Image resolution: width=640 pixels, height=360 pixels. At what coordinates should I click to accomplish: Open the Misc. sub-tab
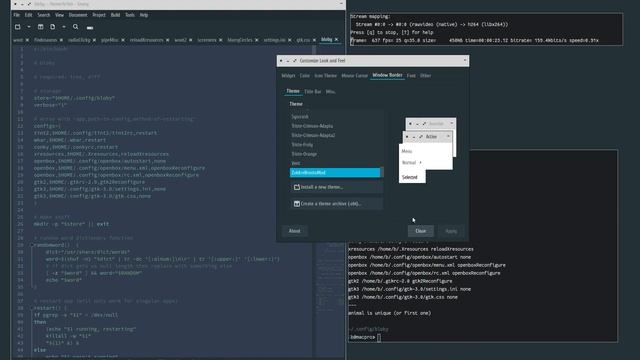pos(330,92)
